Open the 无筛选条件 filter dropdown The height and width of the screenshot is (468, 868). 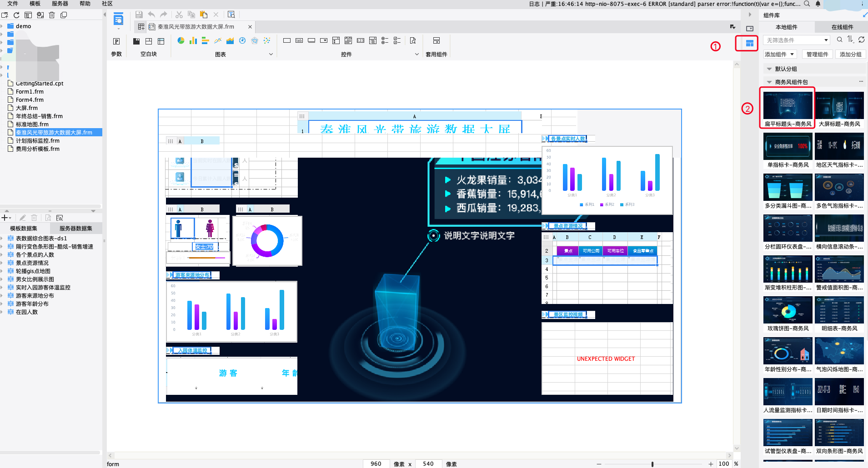(x=796, y=40)
